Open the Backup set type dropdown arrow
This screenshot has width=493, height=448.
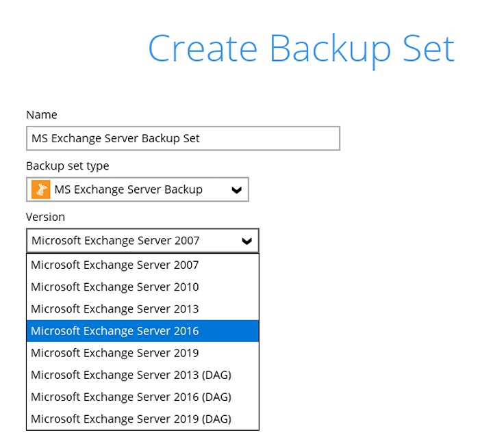click(x=237, y=190)
